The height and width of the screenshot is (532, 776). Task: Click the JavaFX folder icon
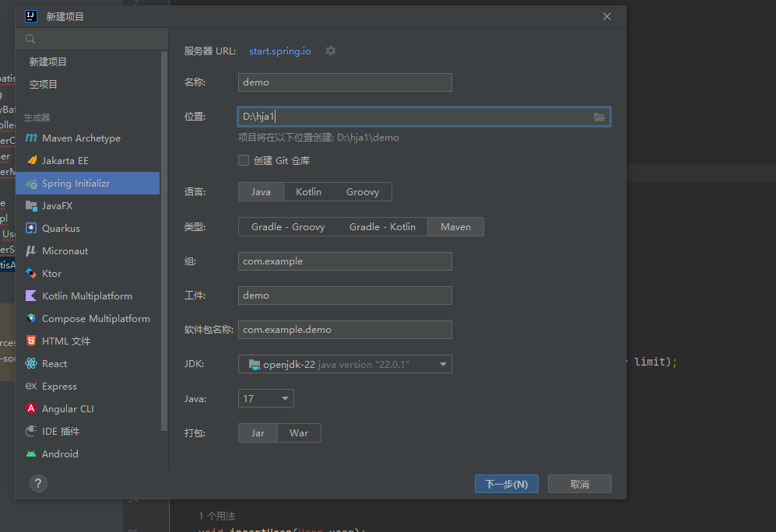31,205
